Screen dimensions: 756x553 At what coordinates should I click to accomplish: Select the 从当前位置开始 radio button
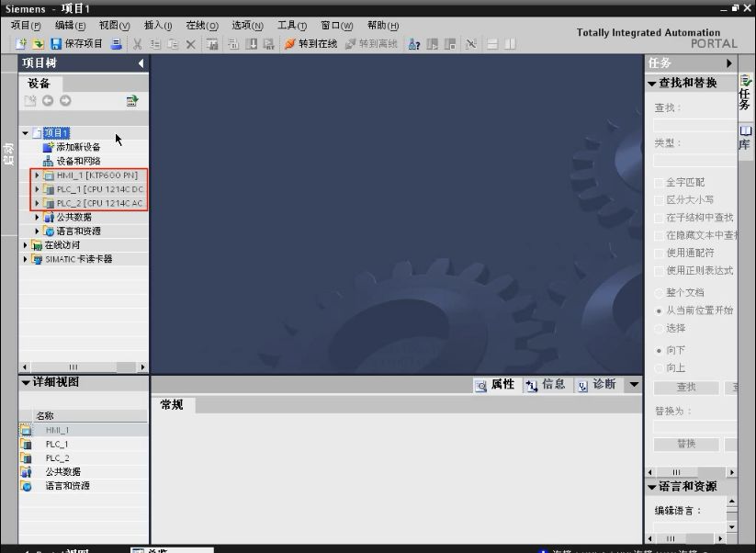(x=658, y=311)
